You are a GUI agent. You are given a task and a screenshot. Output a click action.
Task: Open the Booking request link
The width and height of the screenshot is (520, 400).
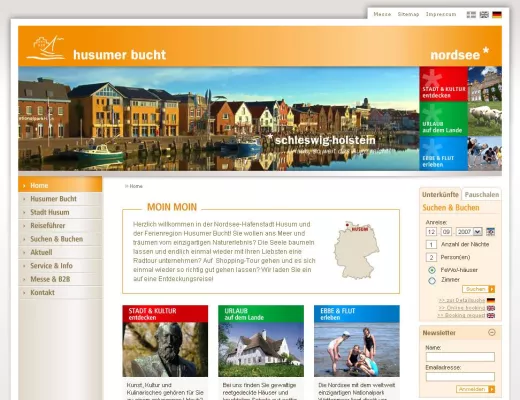click(461, 315)
